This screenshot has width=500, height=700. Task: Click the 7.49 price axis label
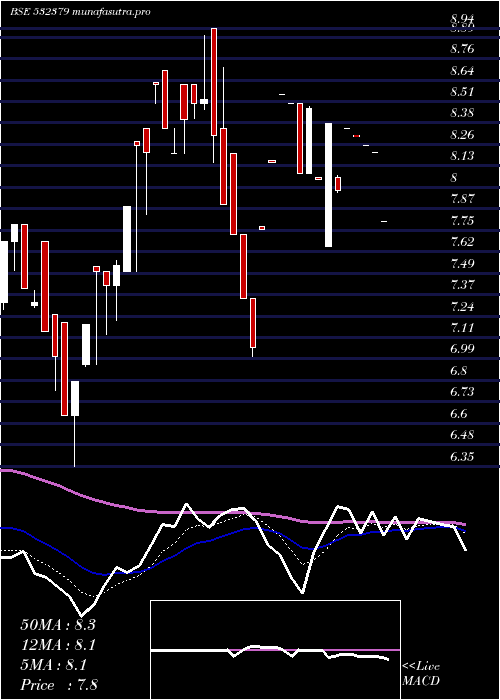click(462, 264)
